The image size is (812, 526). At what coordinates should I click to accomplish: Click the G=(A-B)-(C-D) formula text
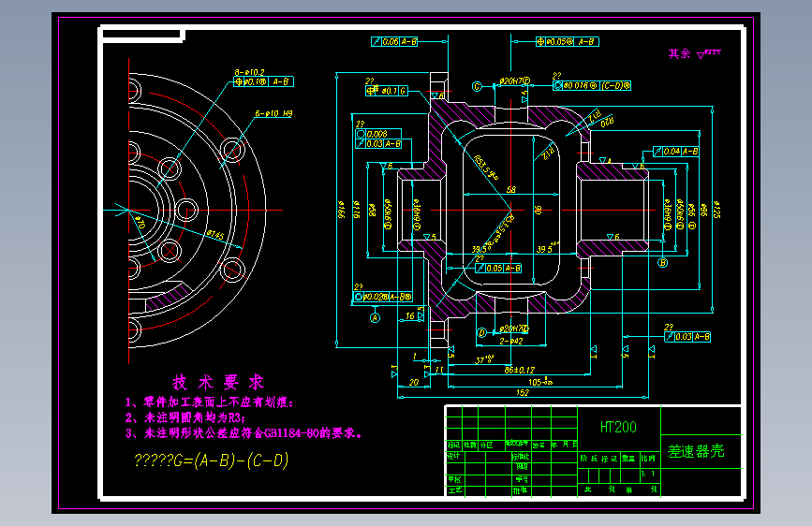click(x=211, y=460)
